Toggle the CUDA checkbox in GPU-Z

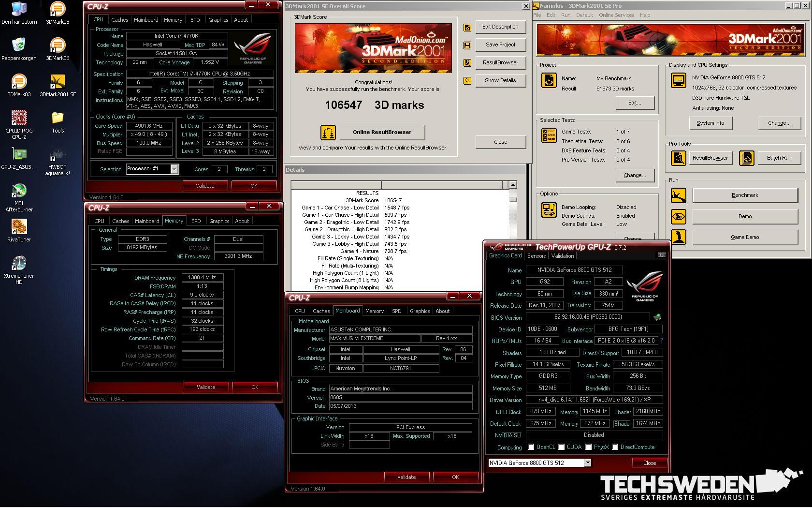pyautogui.click(x=562, y=447)
